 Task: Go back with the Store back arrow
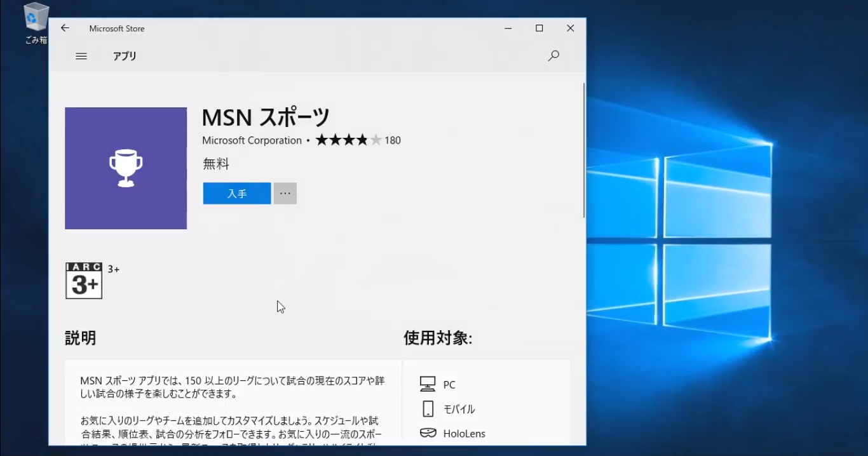65,28
